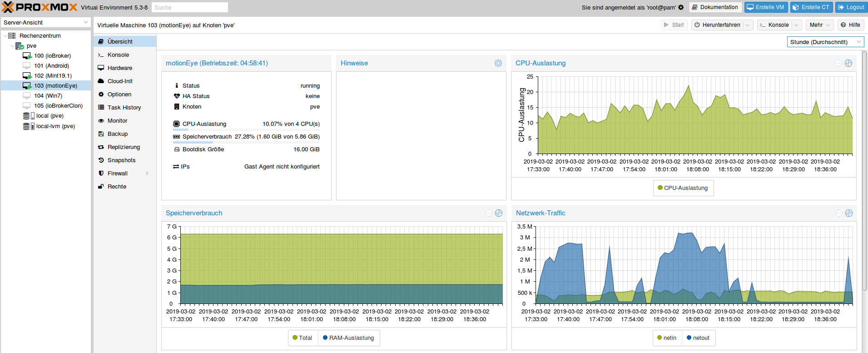Click the Erstelle CT button
868x353 pixels.
[x=811, y=7]
